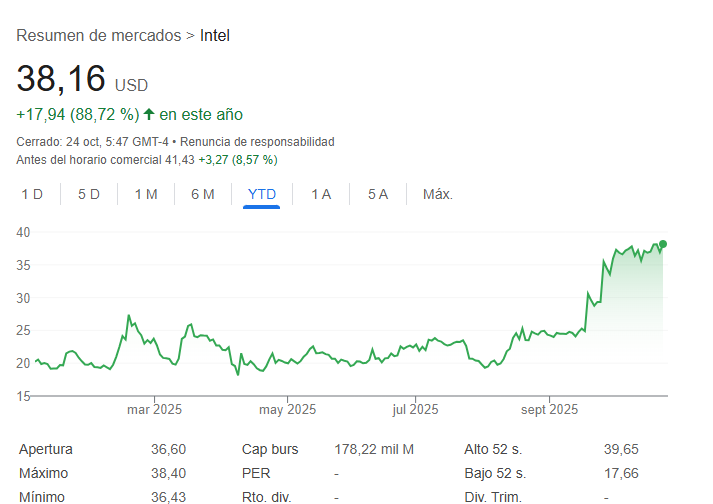Viewport: 713px width, 504px height.
Task: Click the active YTD tab
Action: tap(261, 194)
